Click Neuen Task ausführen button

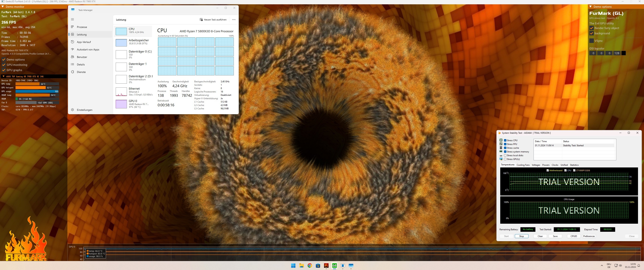click(213, 20)
